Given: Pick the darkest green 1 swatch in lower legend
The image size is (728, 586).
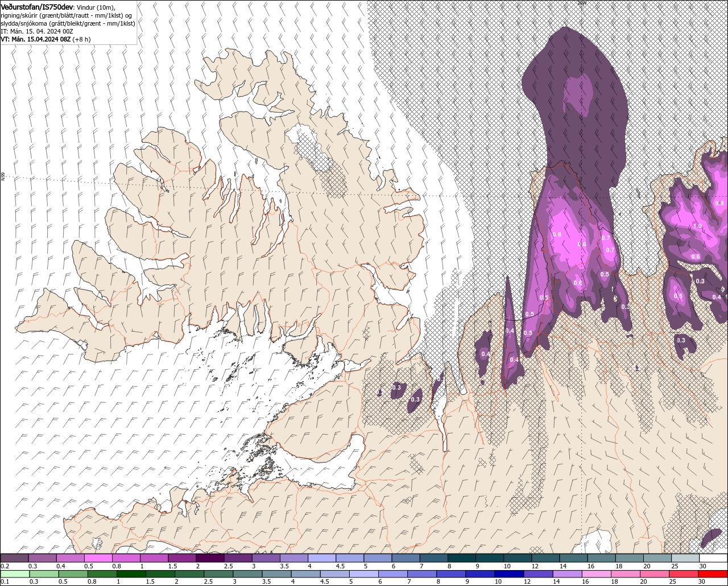Looking at the screenshot, I should tap(131, 573).
